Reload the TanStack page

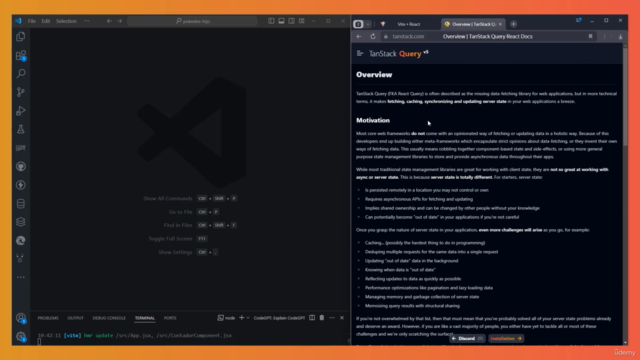click(x=373, y=36)
